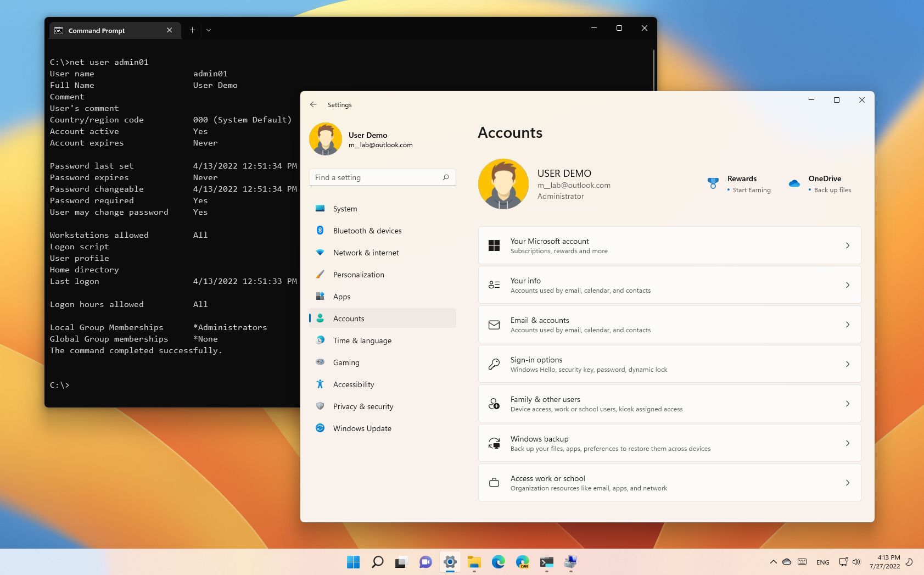Click inside the Find a setting field
Viewport: 924px width, 575px height.
tap(379, 177)
